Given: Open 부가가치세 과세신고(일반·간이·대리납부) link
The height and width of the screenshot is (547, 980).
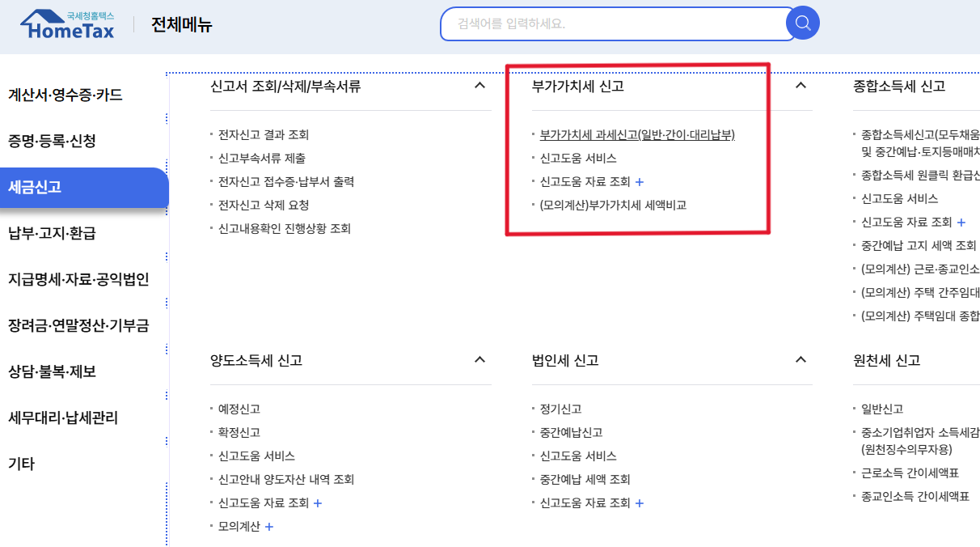Looking at the screenshot, I should pyautogui.click(x=636, y=136).
